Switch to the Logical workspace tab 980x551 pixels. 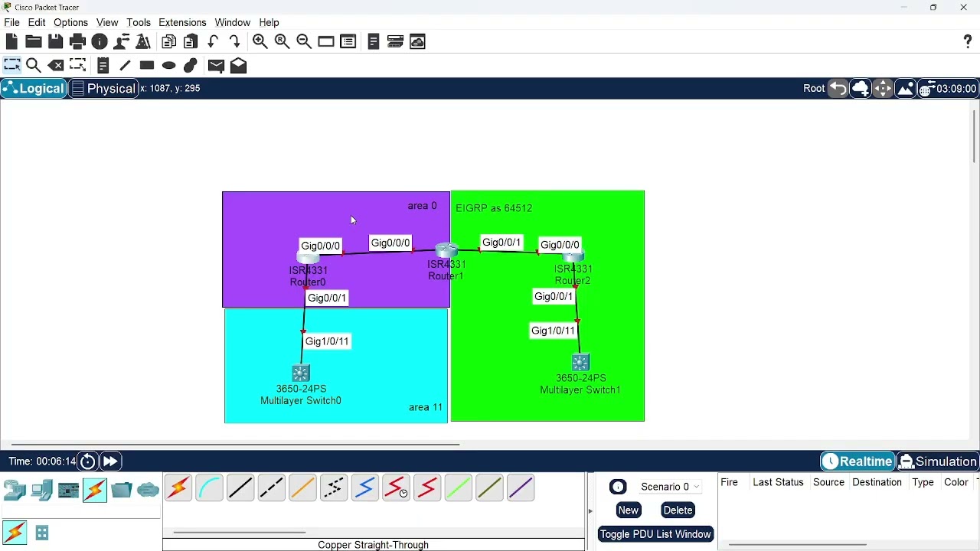click(x=34, y=89)
